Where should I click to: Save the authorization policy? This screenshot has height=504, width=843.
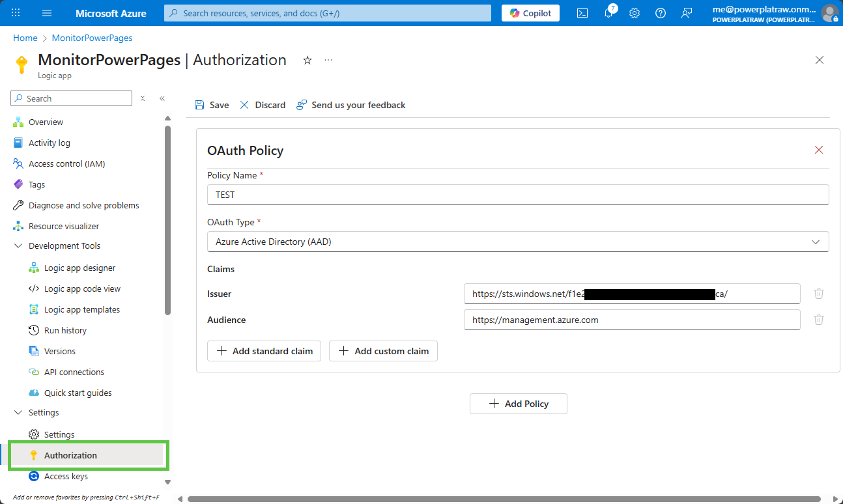212,105
